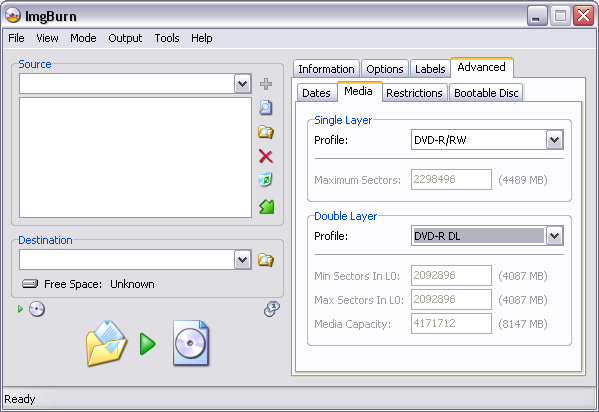The height and width of the screenshot is (412, 599).
Task: Click the empty Source file list area
Action: tap(135, 157)
